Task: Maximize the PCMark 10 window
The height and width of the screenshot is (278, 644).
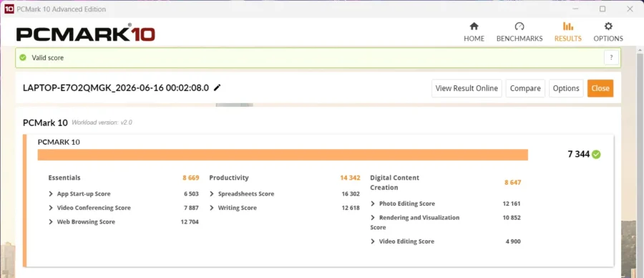Action: 602,9
